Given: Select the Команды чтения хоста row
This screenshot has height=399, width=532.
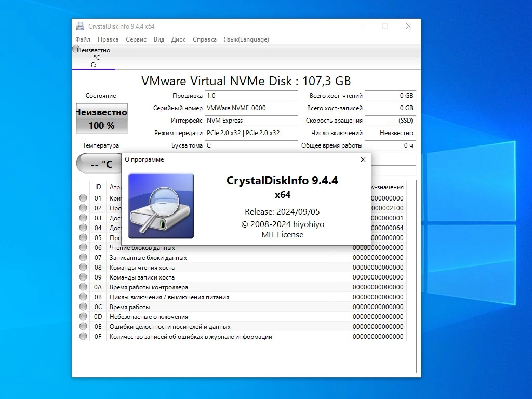Looking at the screenshot, I should click(x=242, y=268).
